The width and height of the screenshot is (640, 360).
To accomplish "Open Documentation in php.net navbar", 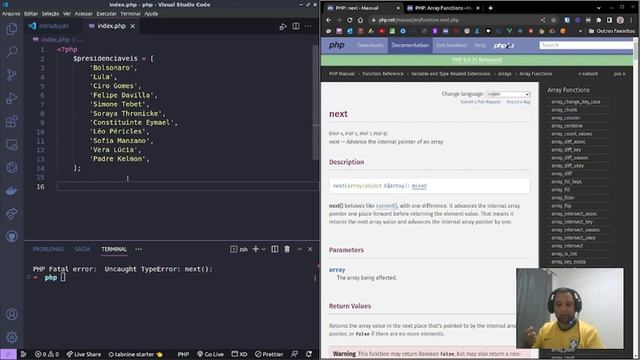I will point(410,45).
